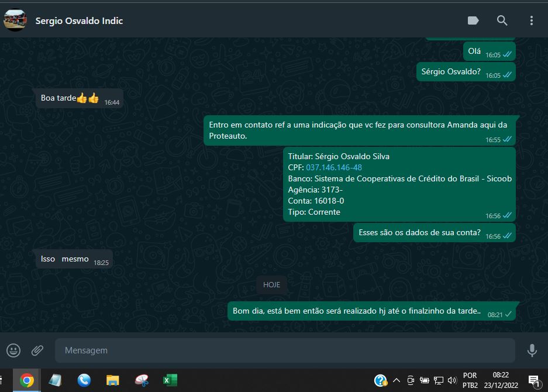Screen dimensions: 548x392
Task: Click the CPF number link 037.146.146-48
Action: (333, 167)
